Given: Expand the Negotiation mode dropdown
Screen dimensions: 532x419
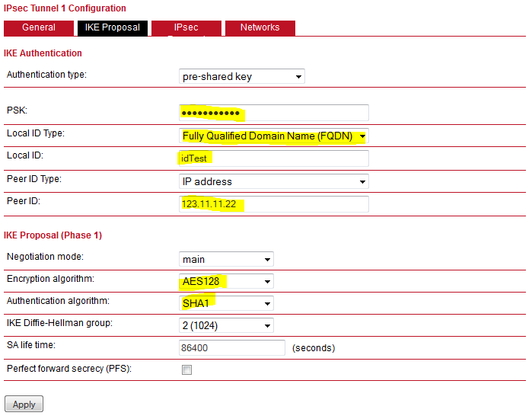Looking at the screenshot, I should coord(226,260).
